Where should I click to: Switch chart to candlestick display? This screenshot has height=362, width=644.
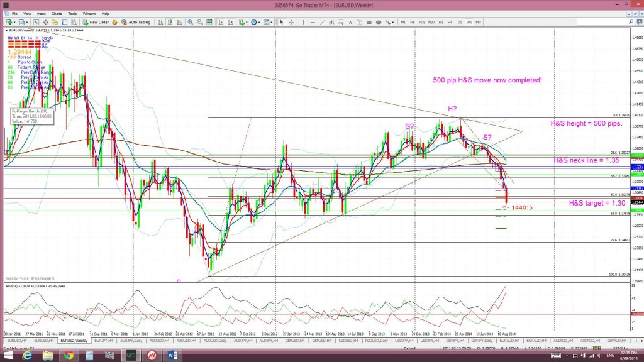[x=170, y=23]
